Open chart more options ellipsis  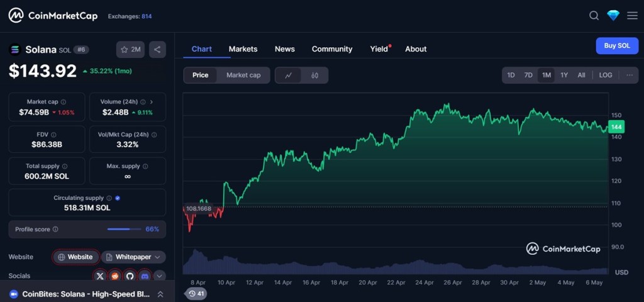pyautogui.click(x=630, y=75)
